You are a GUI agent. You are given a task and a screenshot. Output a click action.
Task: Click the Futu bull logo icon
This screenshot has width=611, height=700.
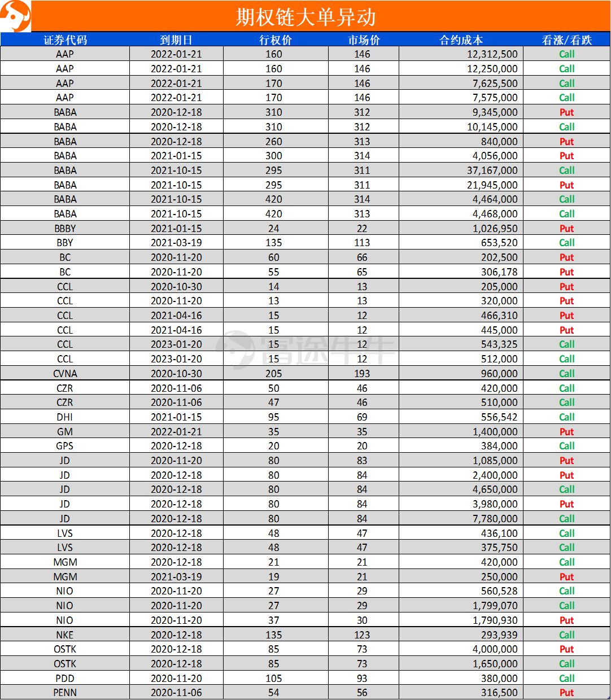(x=15, y=16)
